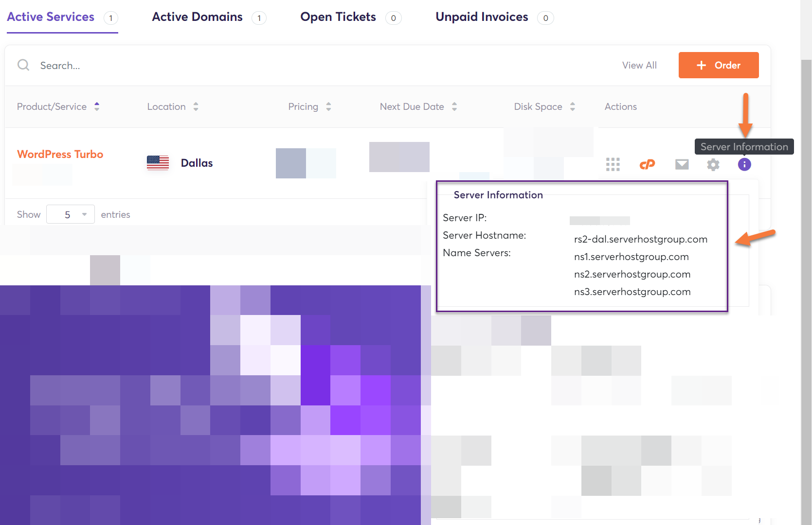Open cPanel via the orange cP icon
The width and height of the screenshot is (812, 525).
pos(647,164)
